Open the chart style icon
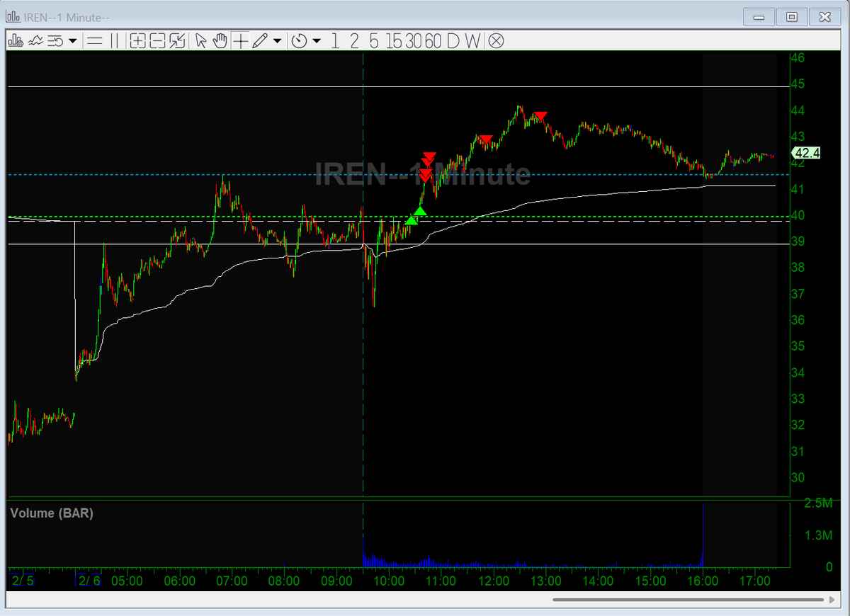Viewport: 850px width, 616px height. 13,40
